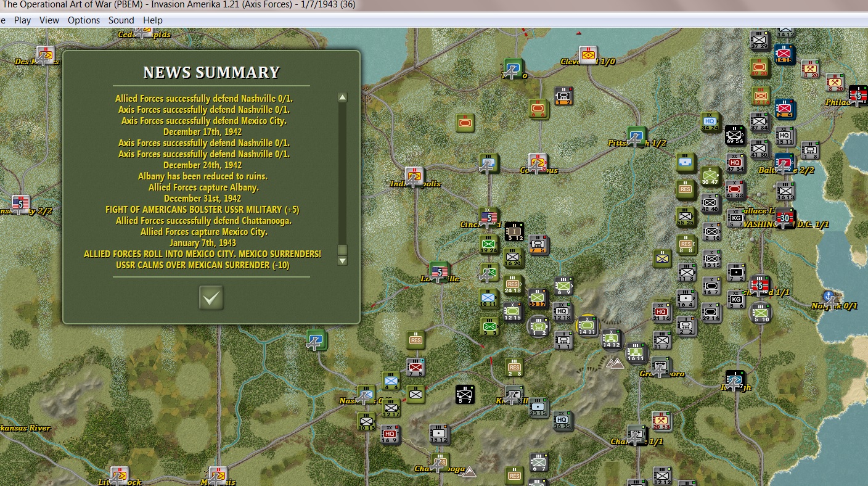Select the unit stationed at Washington D.C.
Screen dimensions: 868x486
point(785,218)
